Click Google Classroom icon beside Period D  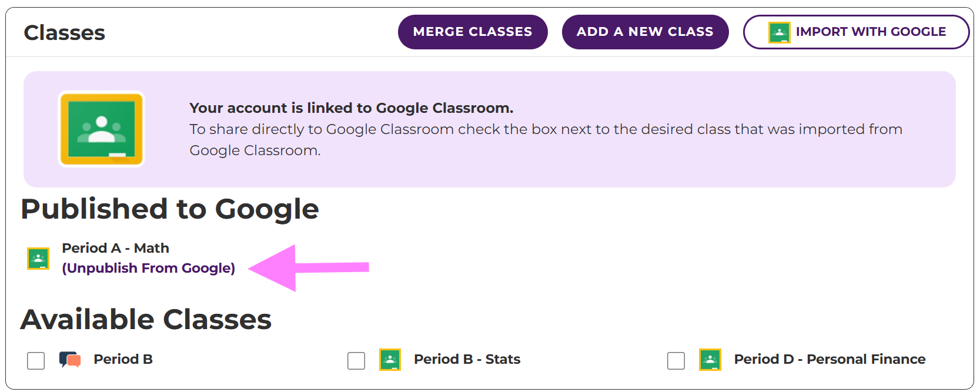[710, 360]
